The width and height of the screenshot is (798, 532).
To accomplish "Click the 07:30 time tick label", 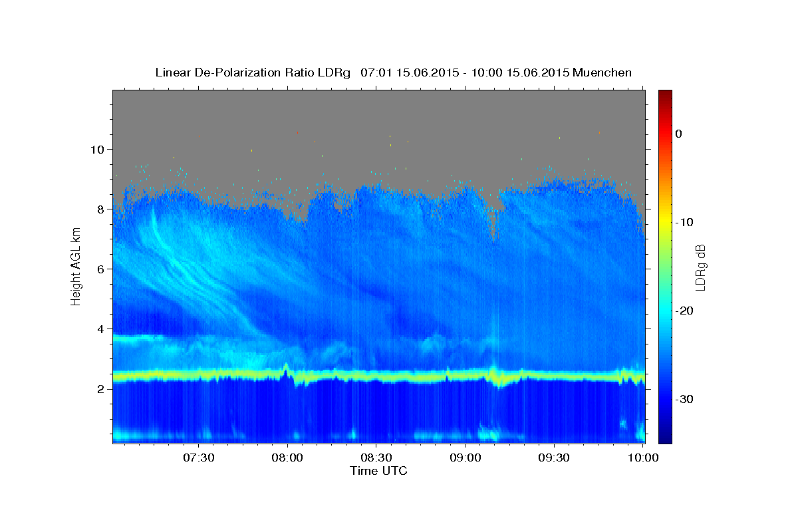I will [x=198, y=458].
